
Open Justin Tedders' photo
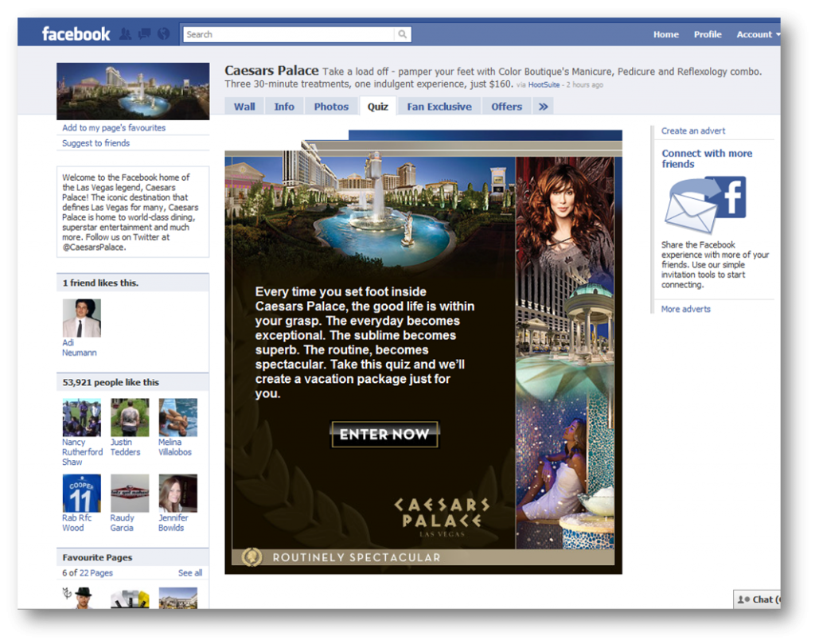coord(130,417)
